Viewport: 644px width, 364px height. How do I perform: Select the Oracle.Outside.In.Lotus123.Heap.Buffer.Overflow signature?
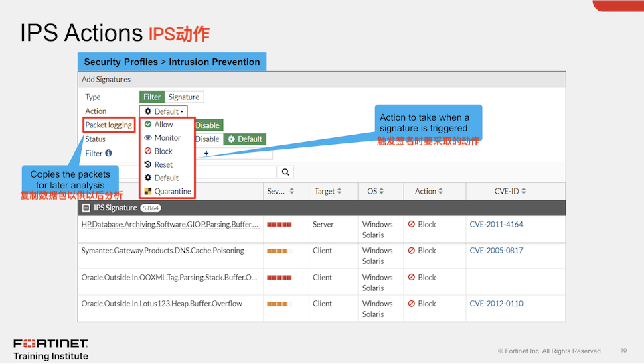(161, 304)
